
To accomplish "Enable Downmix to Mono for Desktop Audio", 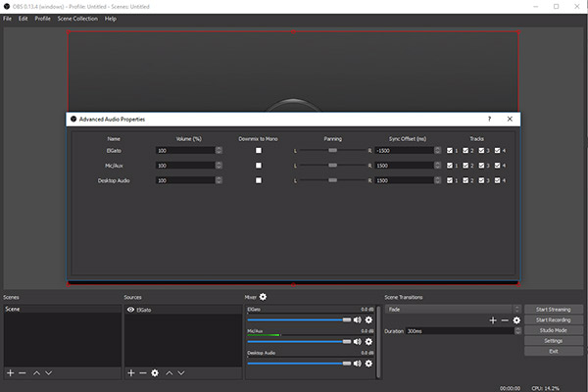I will point(259,180).
